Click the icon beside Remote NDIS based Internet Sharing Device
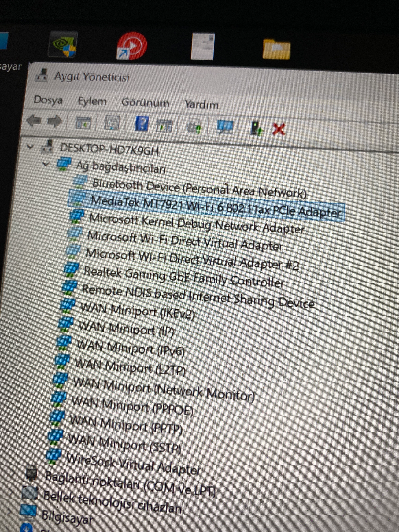The image size is (399, 532). point(70,287)
